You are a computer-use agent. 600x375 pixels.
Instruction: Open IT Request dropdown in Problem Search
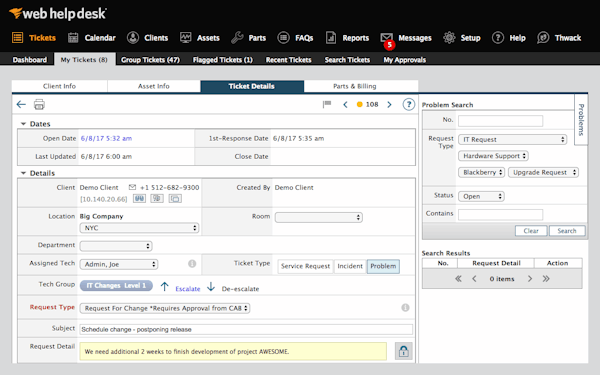click(x=512, y=140)
